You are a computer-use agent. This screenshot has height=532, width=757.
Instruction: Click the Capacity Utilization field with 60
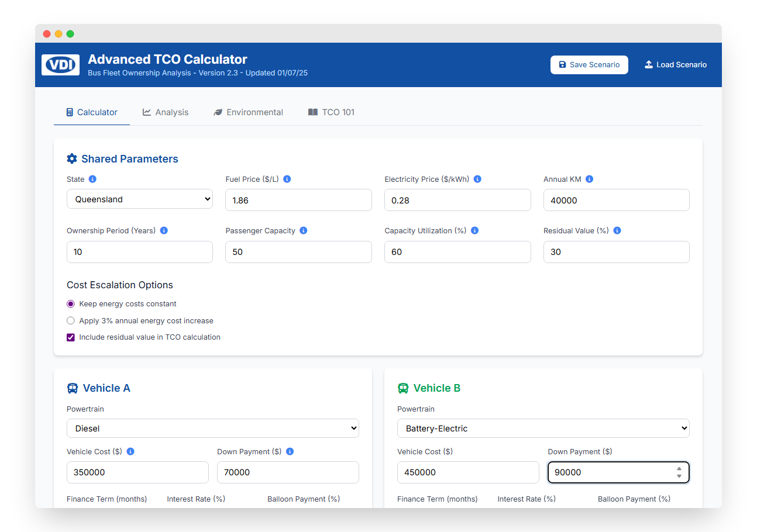(457, 252)
